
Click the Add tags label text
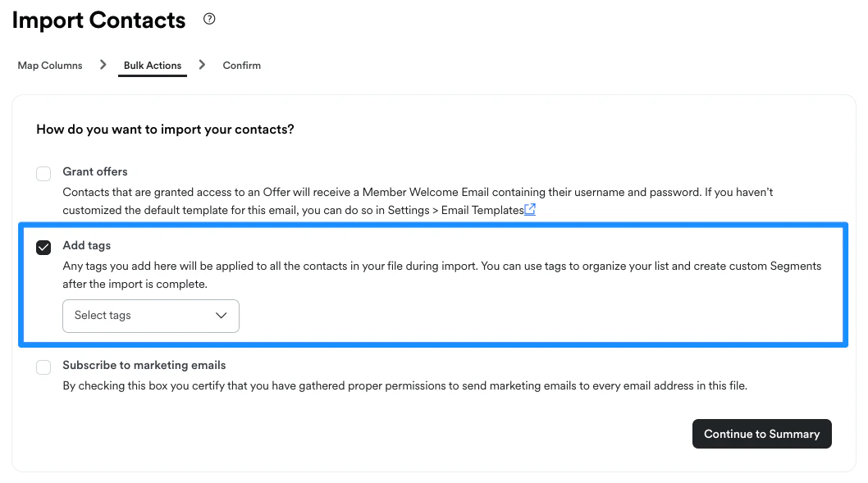pyautogui.click(x=87, y=245)
